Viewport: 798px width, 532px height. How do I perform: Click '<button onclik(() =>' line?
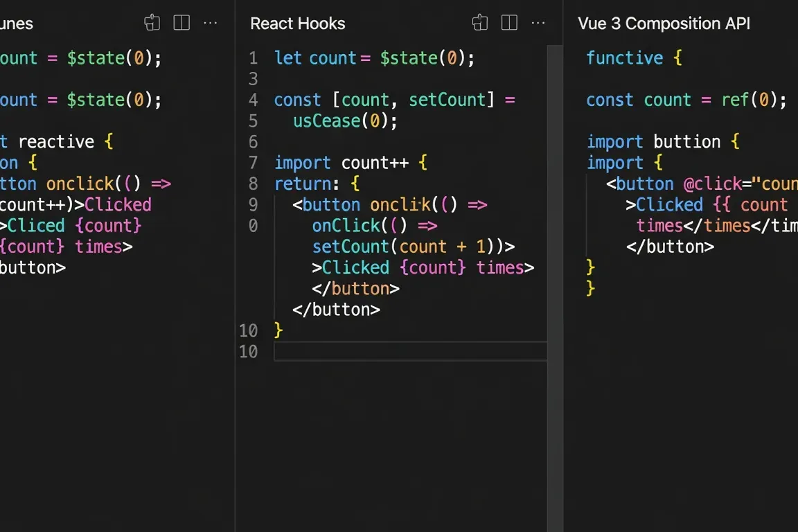(x=390, y=204)
